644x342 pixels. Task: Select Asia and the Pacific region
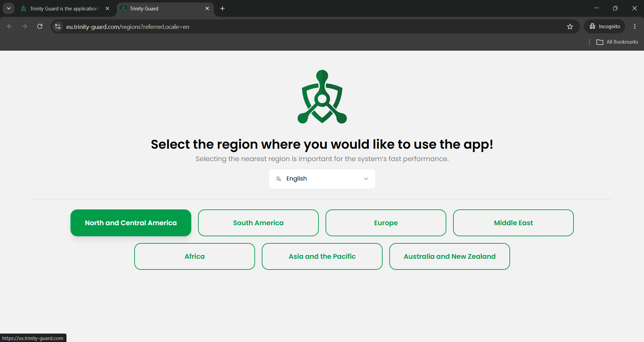[x=322, y=256]
